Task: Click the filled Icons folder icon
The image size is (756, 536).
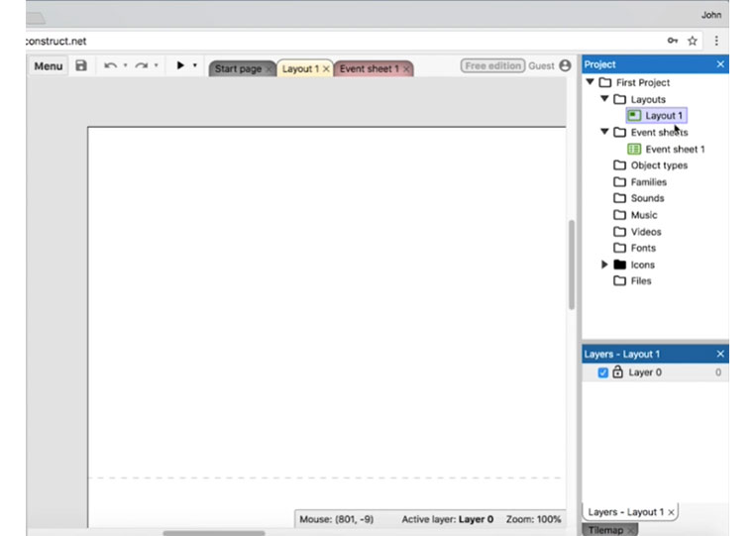Action: (x=619, y=265)
